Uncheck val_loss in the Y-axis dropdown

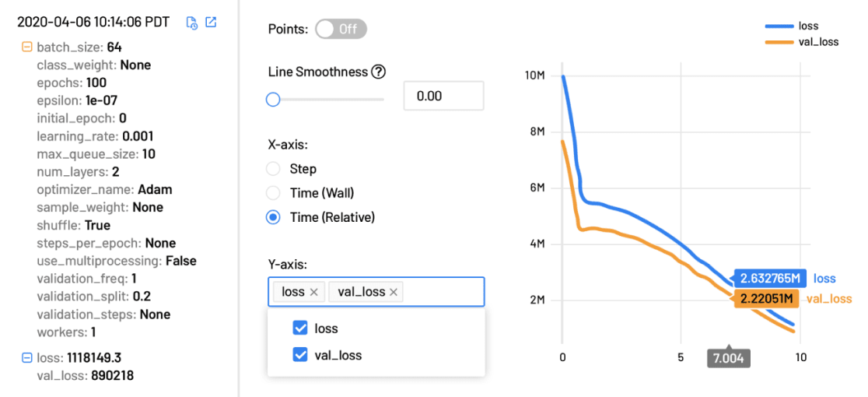point(300,355)
